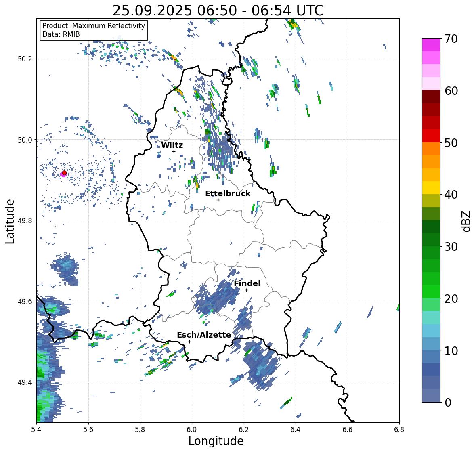Click the Longitude axis label
Screen dimensions: 476x451
pos(216,441)
